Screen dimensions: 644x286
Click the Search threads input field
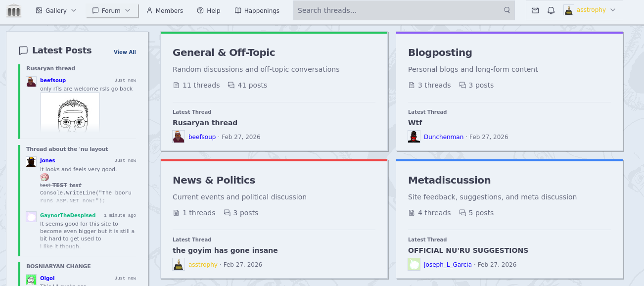[x=398, y=10]
